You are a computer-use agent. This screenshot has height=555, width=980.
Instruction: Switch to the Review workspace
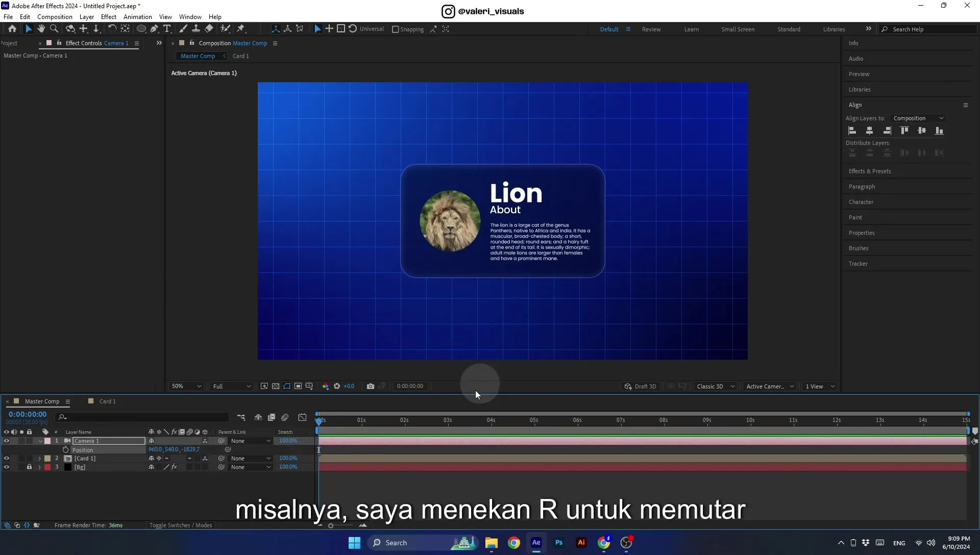(651, 30)
